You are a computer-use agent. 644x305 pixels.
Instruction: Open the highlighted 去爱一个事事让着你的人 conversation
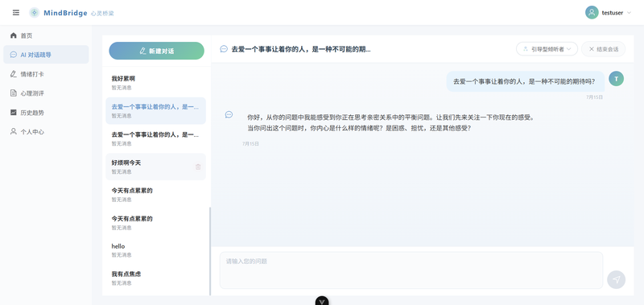click(x=155, y=110)
